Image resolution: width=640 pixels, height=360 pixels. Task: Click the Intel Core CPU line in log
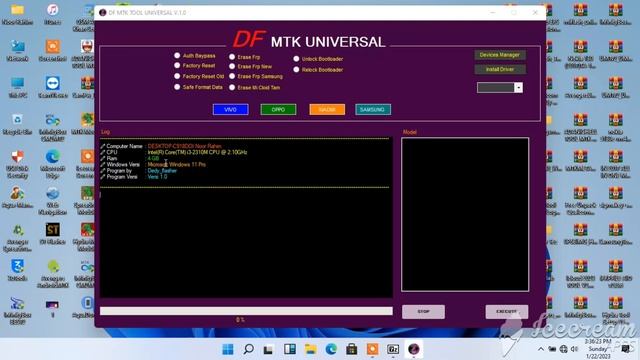pyautogui.click(x=197, y=152)
